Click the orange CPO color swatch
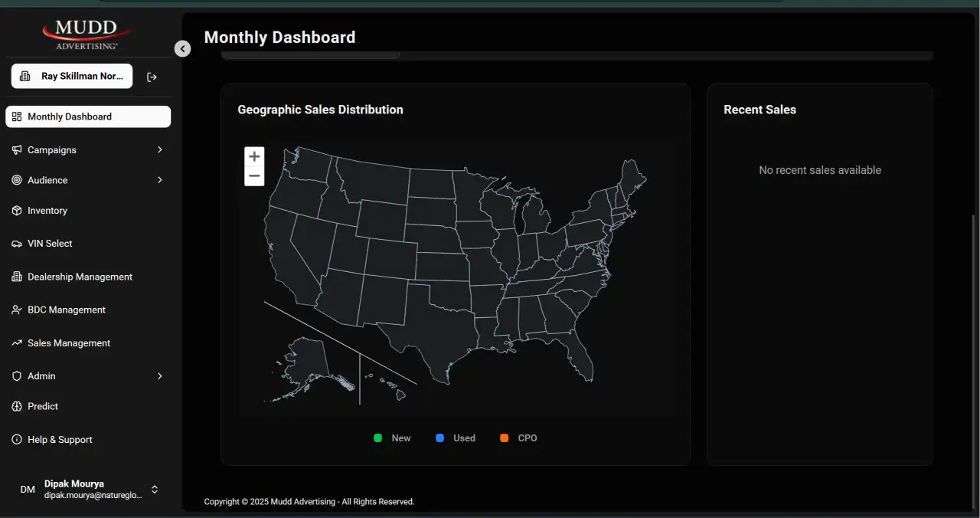 tap(504, 438)
